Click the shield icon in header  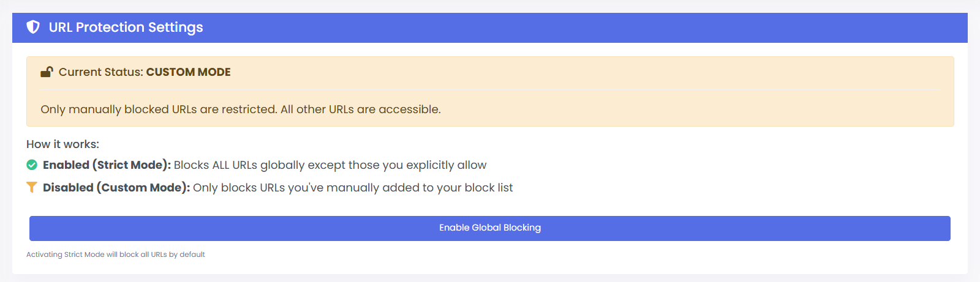click(33, 27)
